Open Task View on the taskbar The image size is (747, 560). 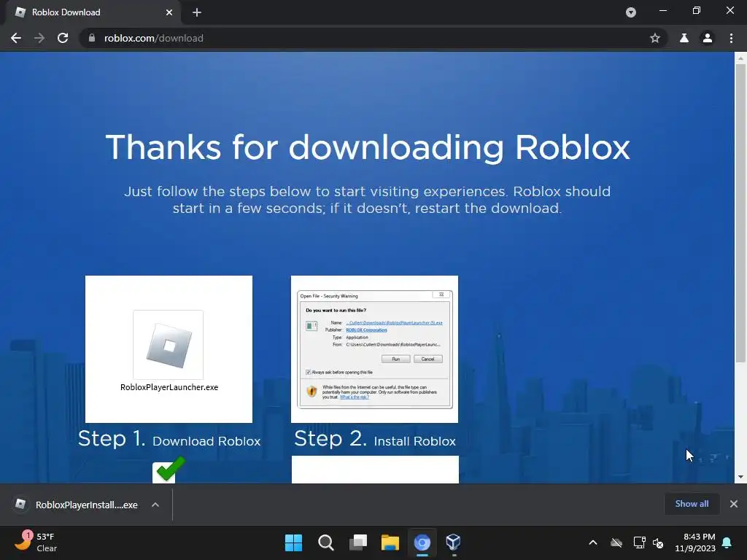point(358,542)
